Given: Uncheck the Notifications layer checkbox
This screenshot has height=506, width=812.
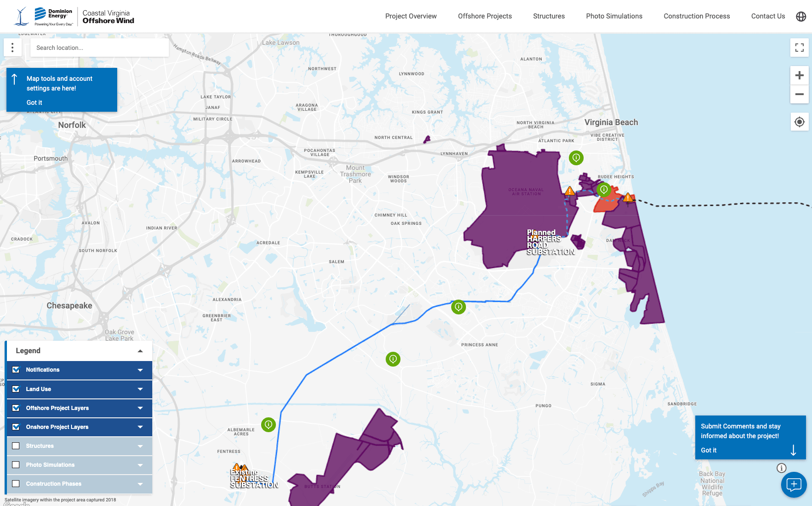Looking at the screenshot, I should pyautogui.click(x=16, y=369).
